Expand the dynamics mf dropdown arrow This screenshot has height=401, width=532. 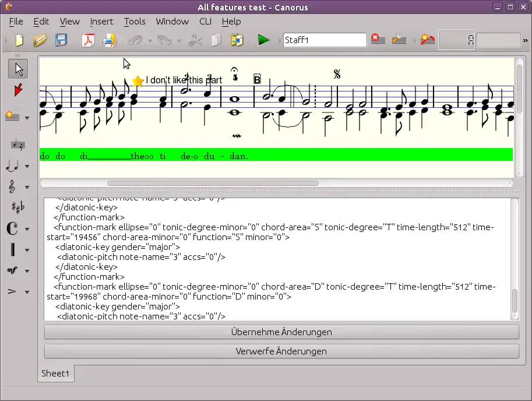tap(27, 271)
